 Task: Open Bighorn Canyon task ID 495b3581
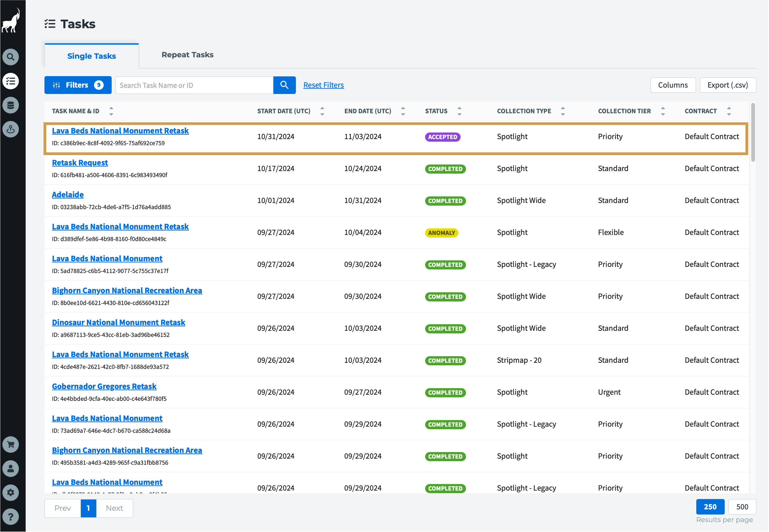127,451
